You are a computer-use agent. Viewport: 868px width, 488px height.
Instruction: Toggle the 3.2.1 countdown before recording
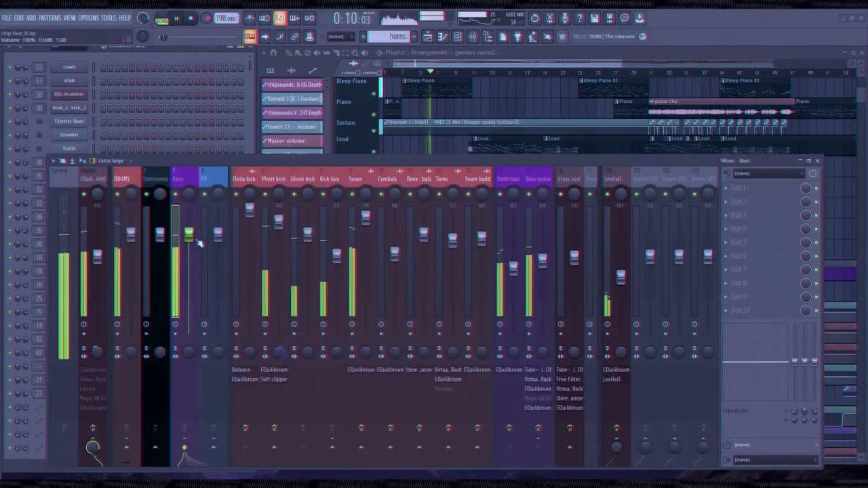[x=279, y=18]
